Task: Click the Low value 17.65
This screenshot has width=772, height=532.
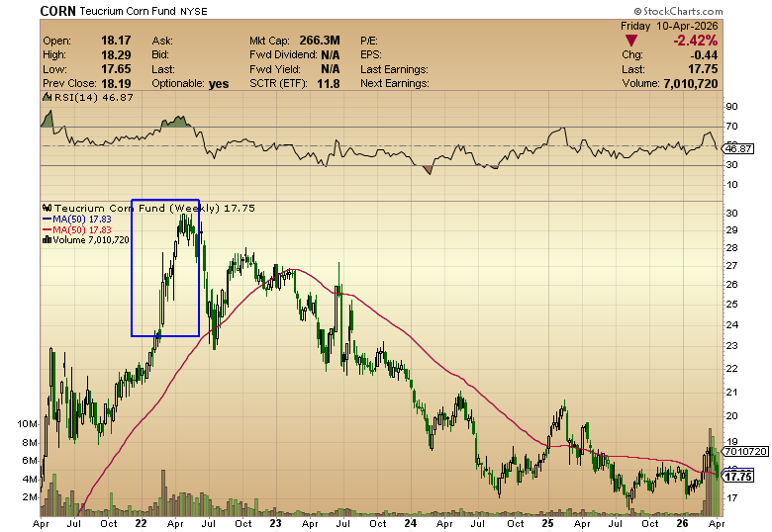Action: tap(116, 69)
